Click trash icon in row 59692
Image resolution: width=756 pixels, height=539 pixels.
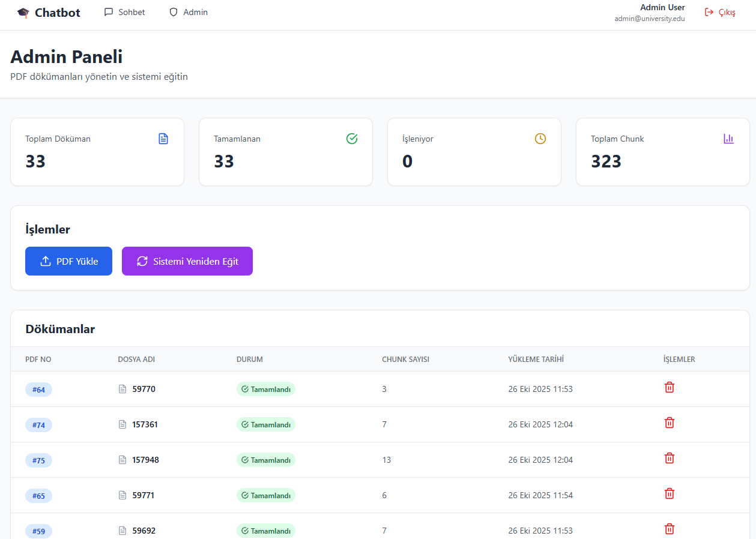point(669,529)
